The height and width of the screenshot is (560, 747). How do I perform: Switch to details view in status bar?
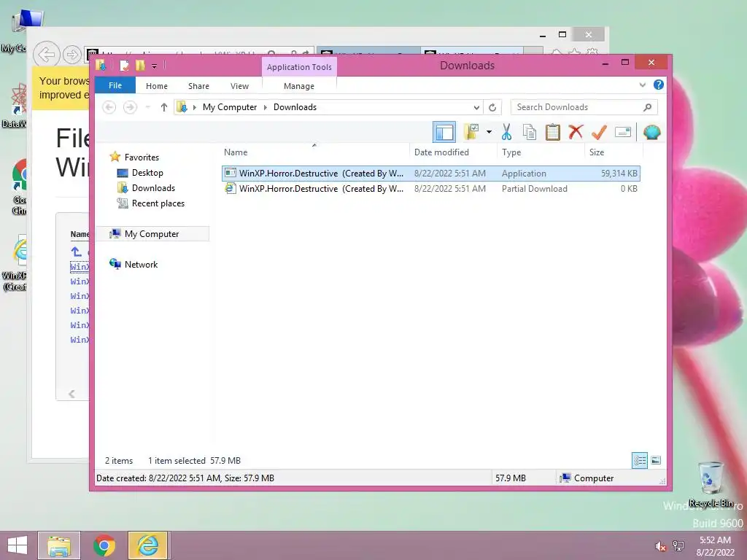tap(640, 460)
